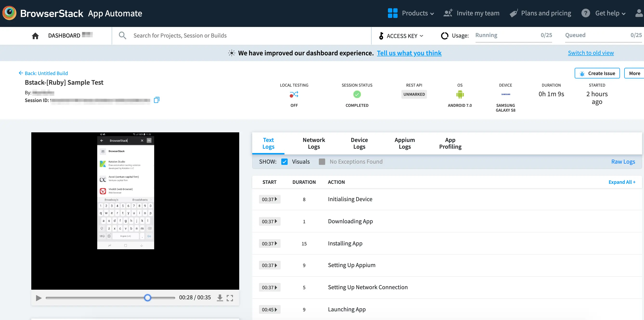644x320 pixels.
Task: Click the video progress slider handle
Action: pyautogui.click(x=148, y=298)
